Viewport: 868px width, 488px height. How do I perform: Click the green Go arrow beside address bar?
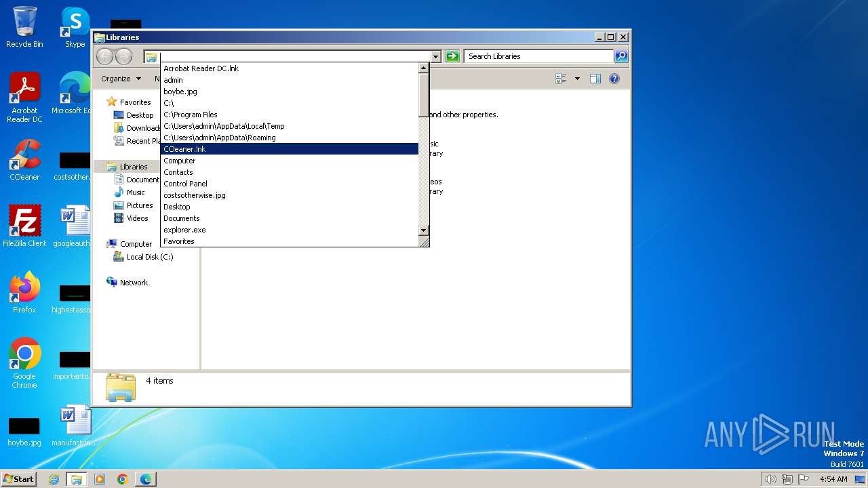(452, 56)
